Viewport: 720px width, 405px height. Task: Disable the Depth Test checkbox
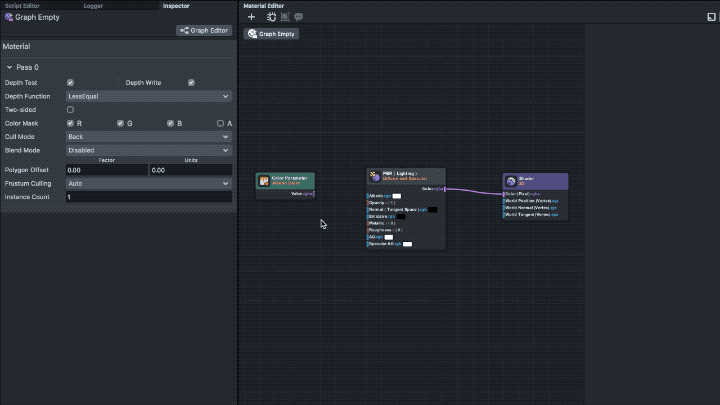point(70,83)
